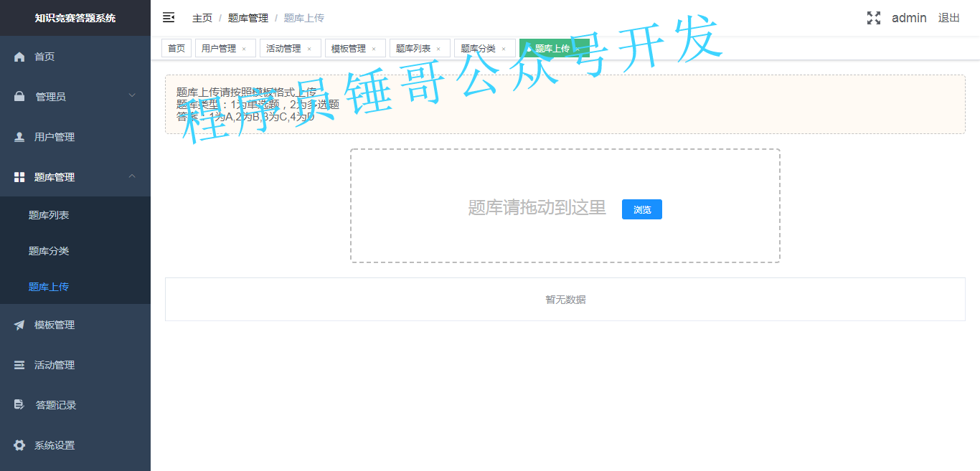Click the list icon beside 活动管理

(x=19, y=365)
